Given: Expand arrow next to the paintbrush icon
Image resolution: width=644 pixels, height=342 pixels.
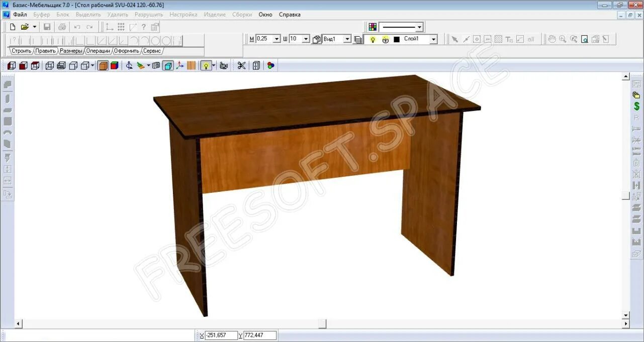Looking at the screenshot, I should point(148,65).
